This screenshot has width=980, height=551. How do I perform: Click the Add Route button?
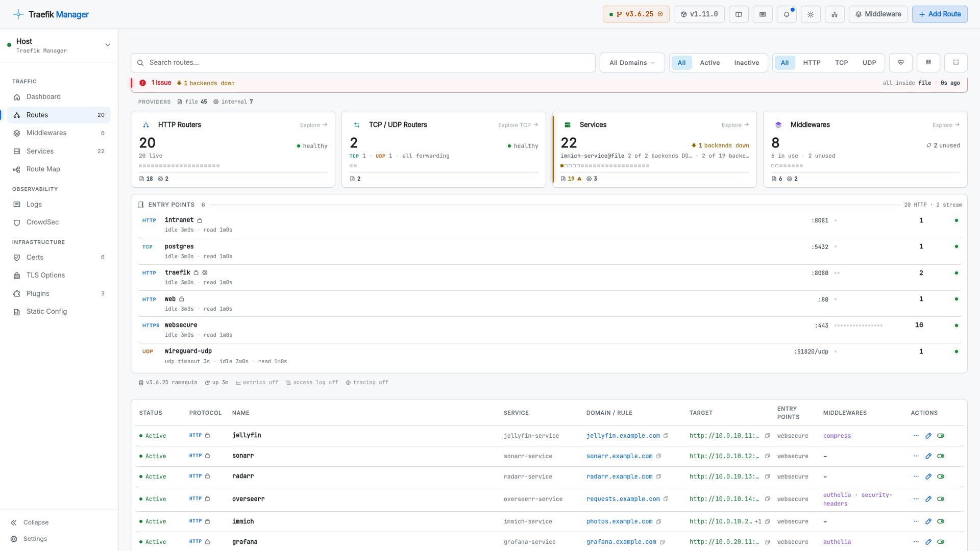pos(940,14)
